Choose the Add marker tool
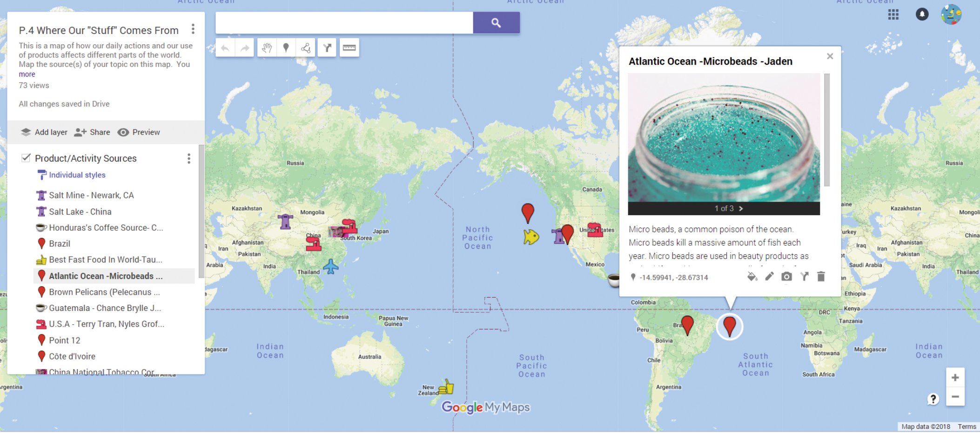 point(286,47)
